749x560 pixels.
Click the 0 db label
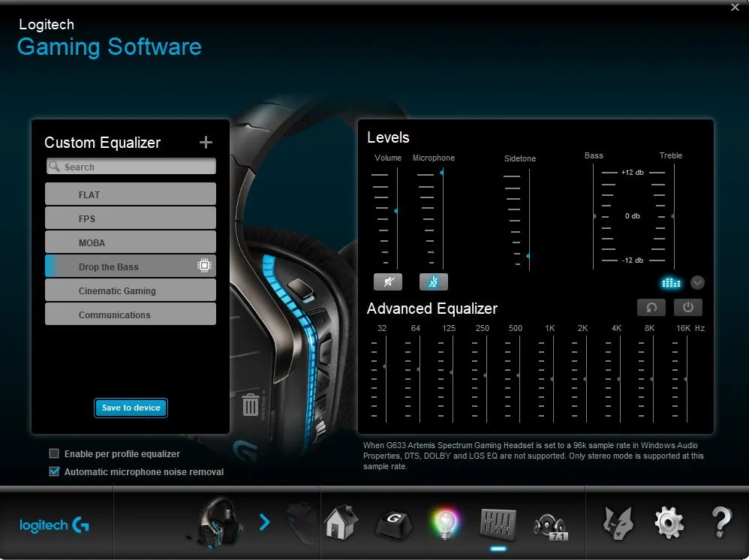click(x=633, y=216)
